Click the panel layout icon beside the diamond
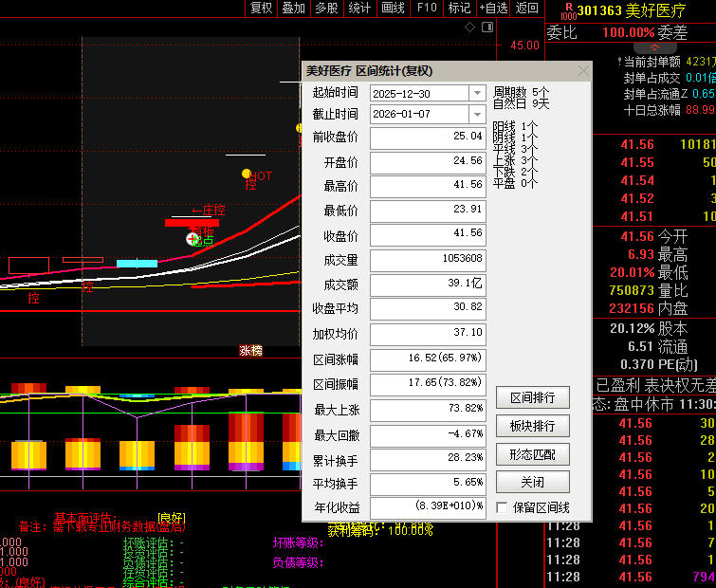Viewport: 716px width, 588px height. click(x=488, y=28)
